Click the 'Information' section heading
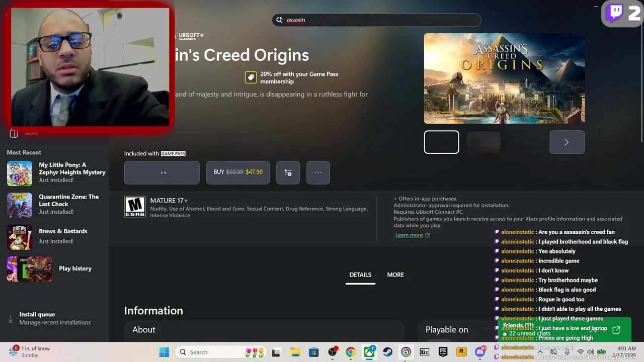 [153, 311]
